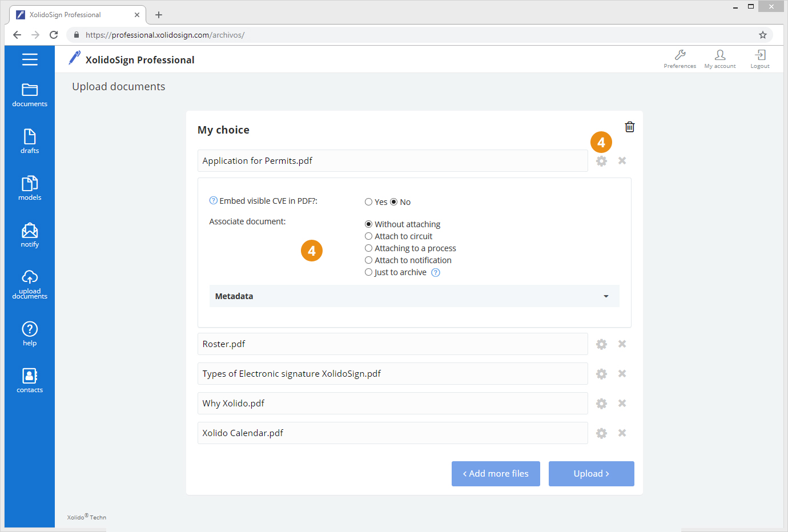Click the Xolido Techn footer text
Screen dimensions: 788x532
87,517
